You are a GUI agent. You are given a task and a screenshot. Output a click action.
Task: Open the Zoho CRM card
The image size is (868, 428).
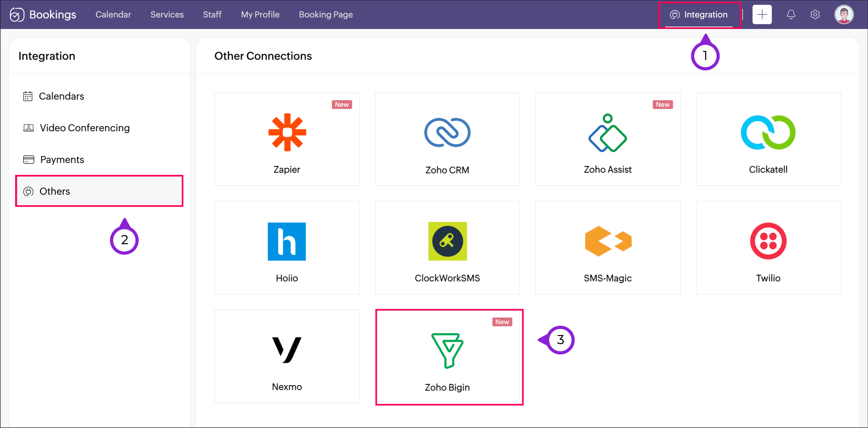point(447,139)
